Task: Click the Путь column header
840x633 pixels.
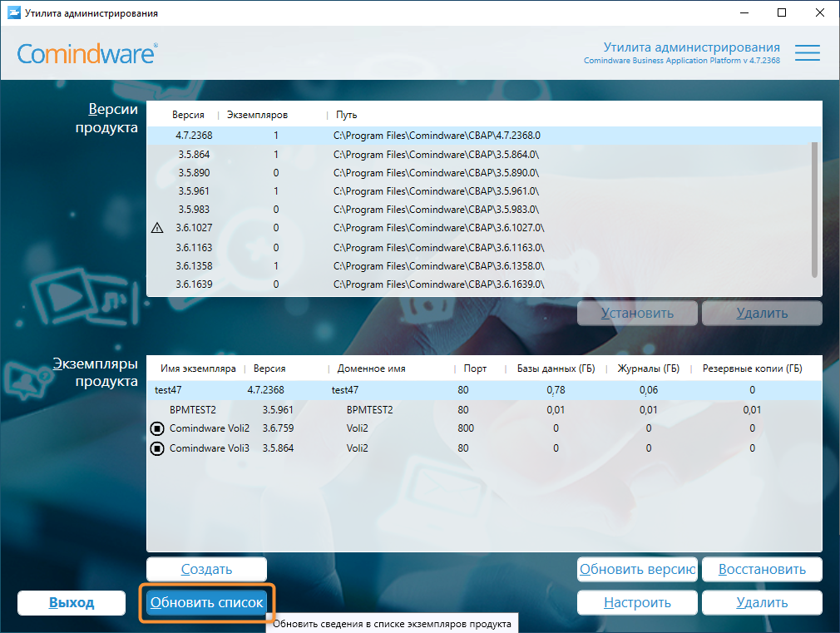Action: tap(346, 115)
